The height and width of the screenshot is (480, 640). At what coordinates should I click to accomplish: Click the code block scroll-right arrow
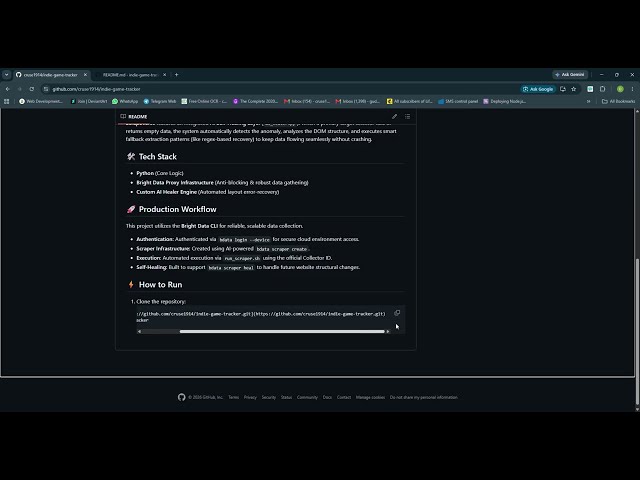point(388,331)
